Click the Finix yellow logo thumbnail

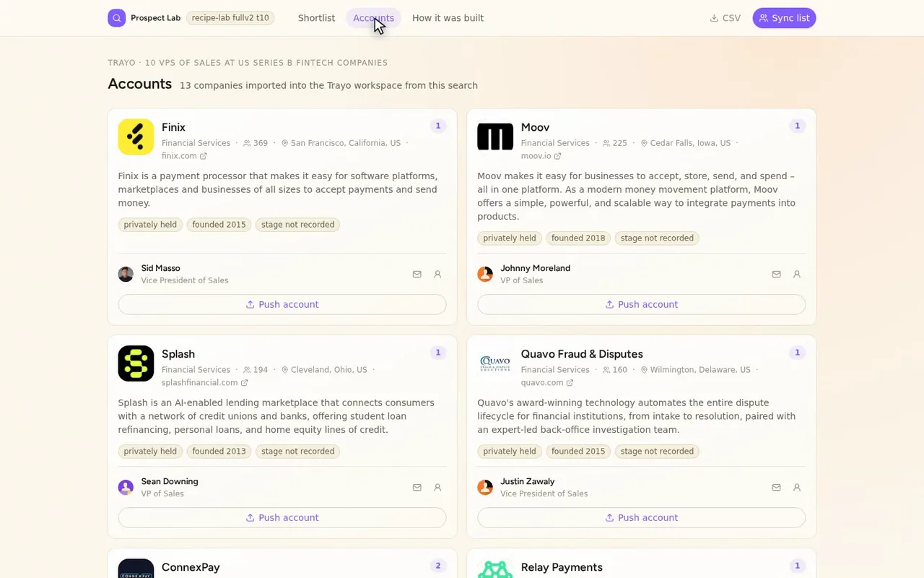tap(136, 137)
